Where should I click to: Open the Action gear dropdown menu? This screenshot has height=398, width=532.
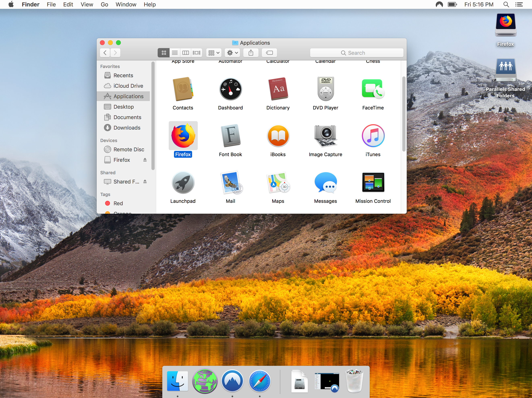click(x=232, y=53)
